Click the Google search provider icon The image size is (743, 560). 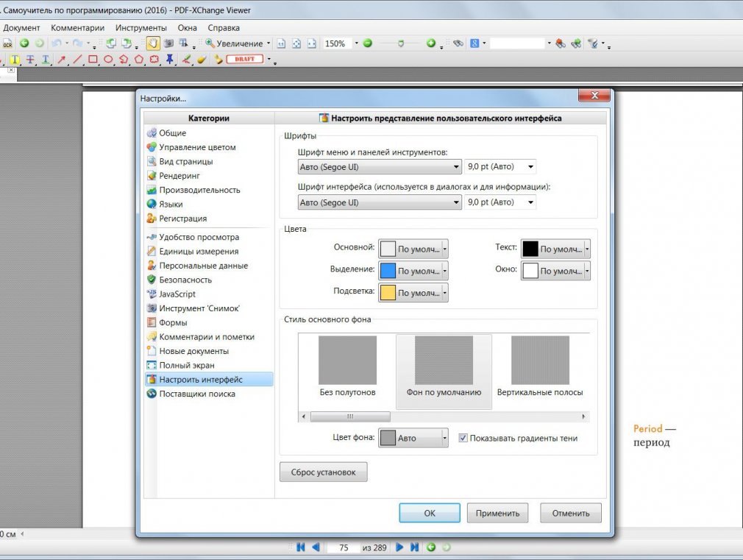point(474,43)
